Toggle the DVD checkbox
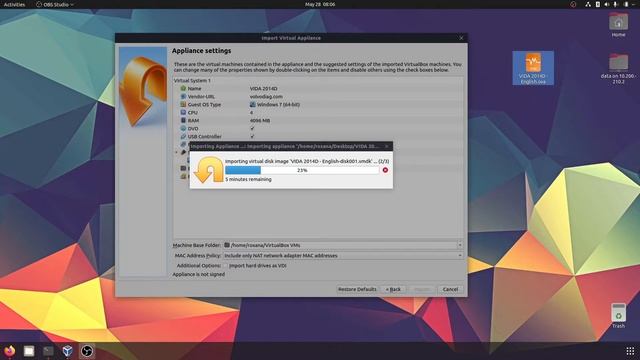The image size is (640, 360). coord(252,128)
